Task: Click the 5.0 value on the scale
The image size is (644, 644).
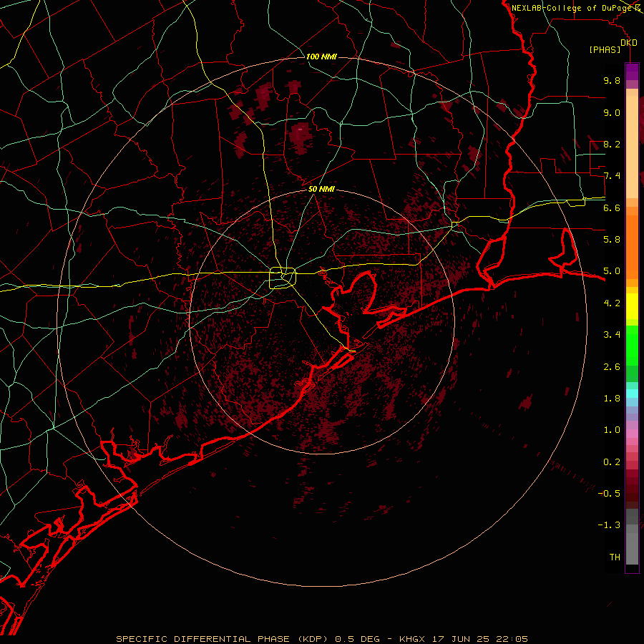Action: click(612, 271)
